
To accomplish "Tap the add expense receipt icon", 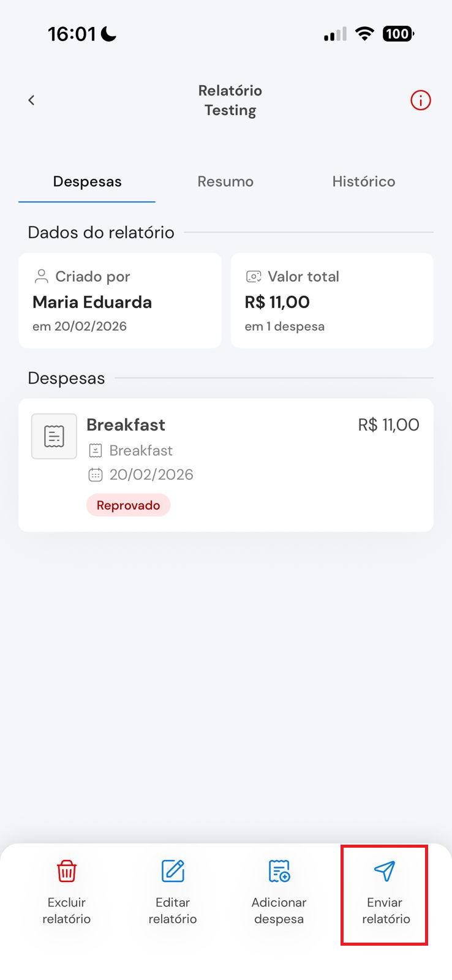I will tap(279, 870).
